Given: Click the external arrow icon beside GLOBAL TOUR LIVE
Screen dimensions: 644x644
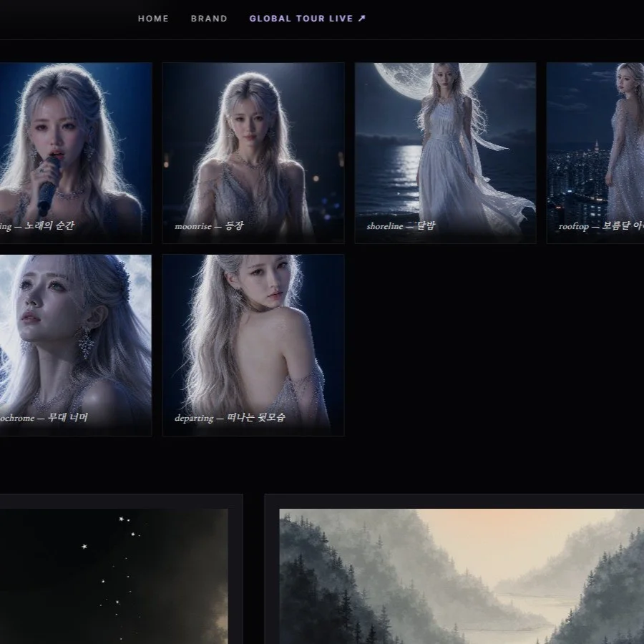Looking at the screenshot, I should pyautogui.click(x=361, y=19).
